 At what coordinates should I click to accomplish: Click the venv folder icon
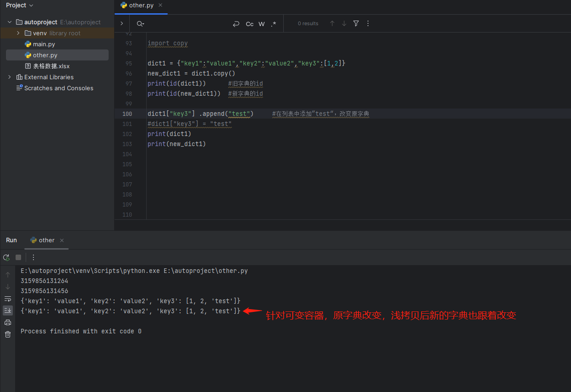(28, 33)
